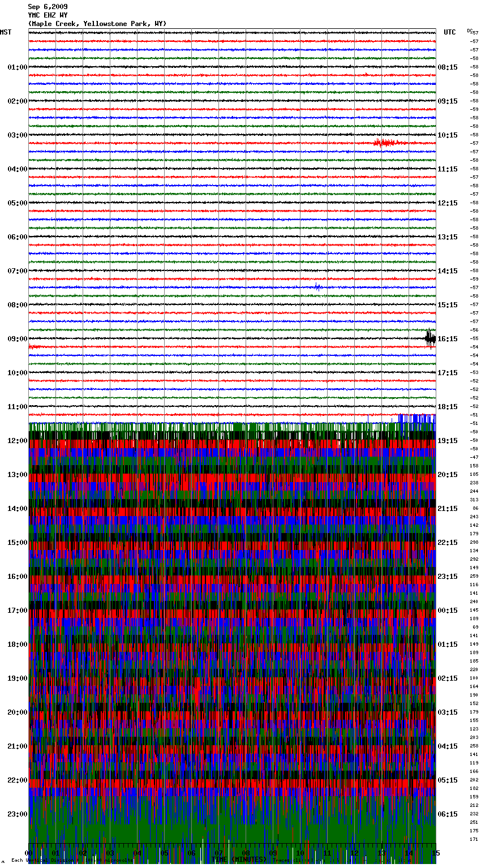Click the "10:15" UTC time label
The width and height of the screenshot is (481, 868).
pos(448,135)
